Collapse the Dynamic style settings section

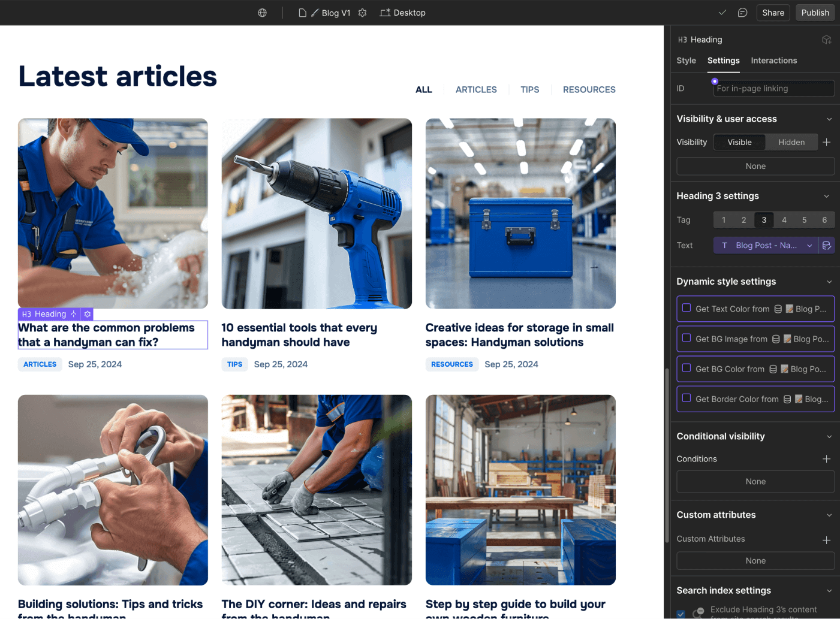(x=830, y=281)
